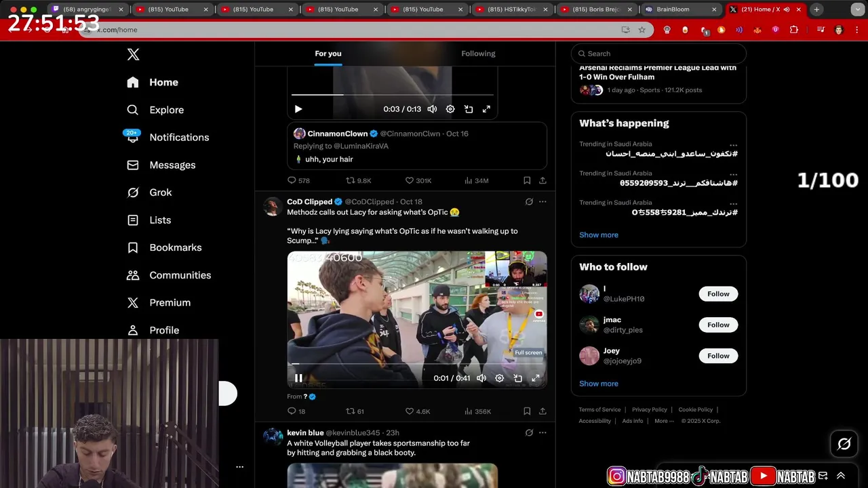Follow @LukePH10

[x=718, y=294]
